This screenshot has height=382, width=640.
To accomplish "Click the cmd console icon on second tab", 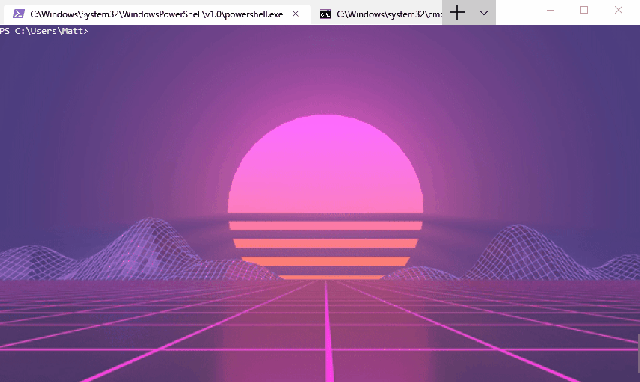I will pos(325,14).
